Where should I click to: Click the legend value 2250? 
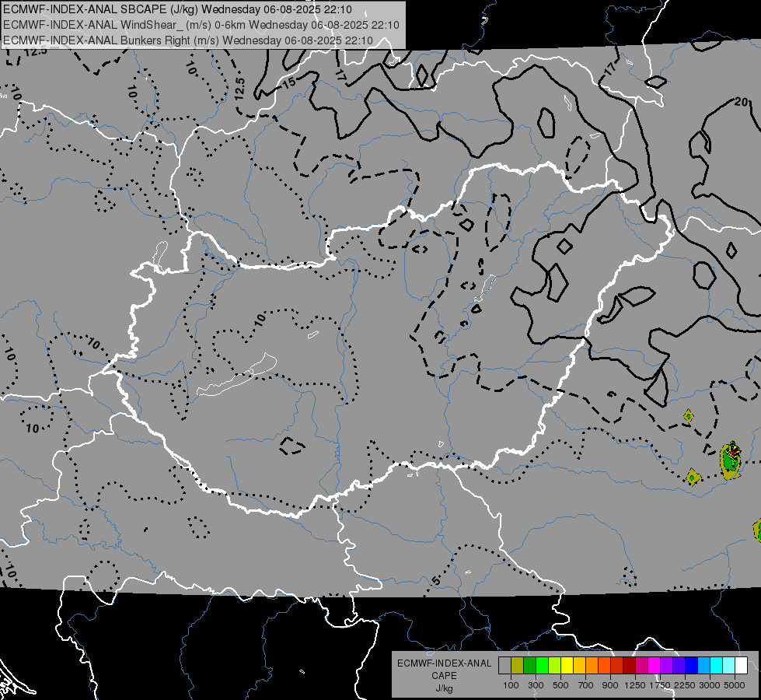click(x=685, y=685)
